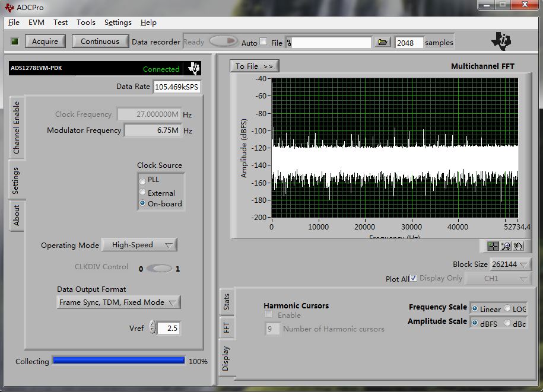
Task: Choose Linear frequency scale
Action: pyautogui.click(x=475, y=308)
